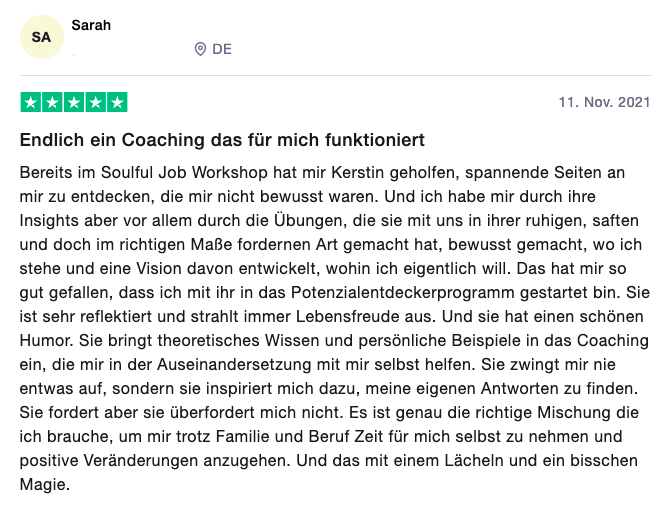Select the DE country label

coord(222,49)
